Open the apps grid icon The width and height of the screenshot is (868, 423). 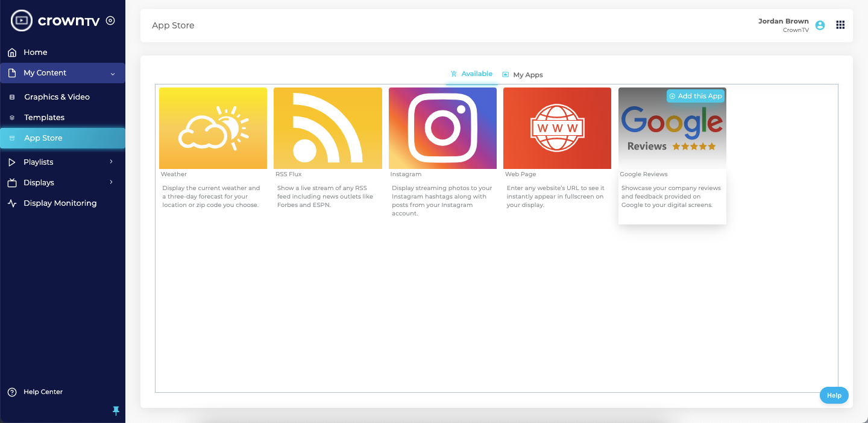840,25
